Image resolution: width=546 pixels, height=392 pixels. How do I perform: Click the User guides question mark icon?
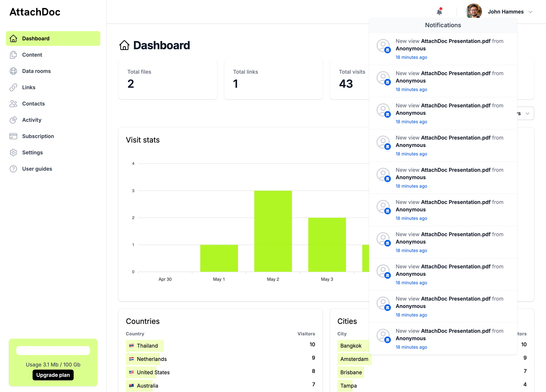(x=13, y=169)
